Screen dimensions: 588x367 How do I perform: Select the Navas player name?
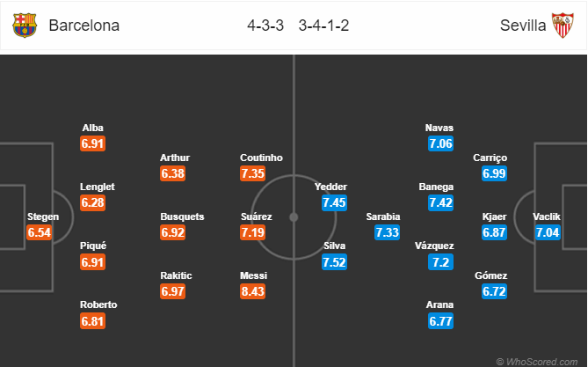(439, 128)
